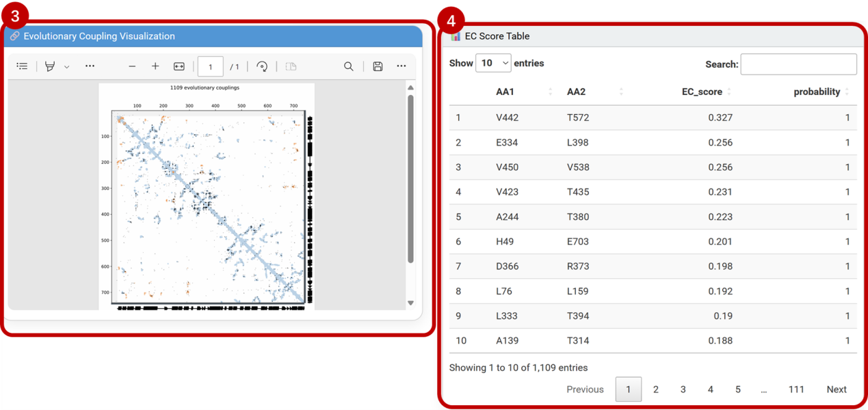
Task: Click the PDF viewer vertical scrollbar
Action: coord(410,178)
